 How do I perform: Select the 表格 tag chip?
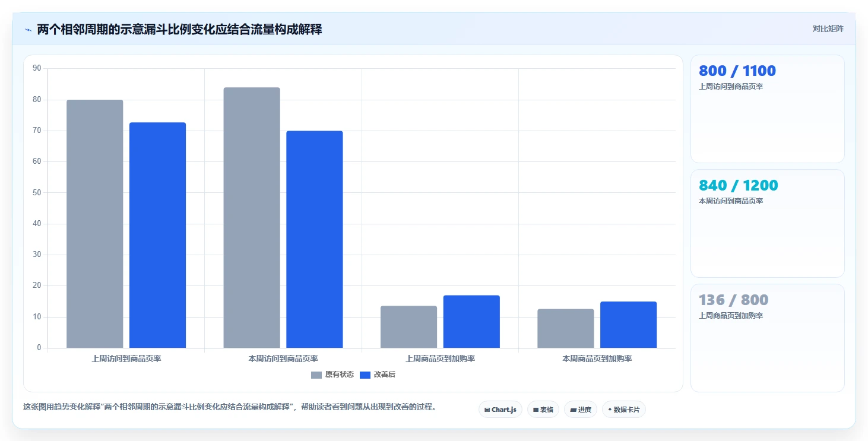point(543,410)
